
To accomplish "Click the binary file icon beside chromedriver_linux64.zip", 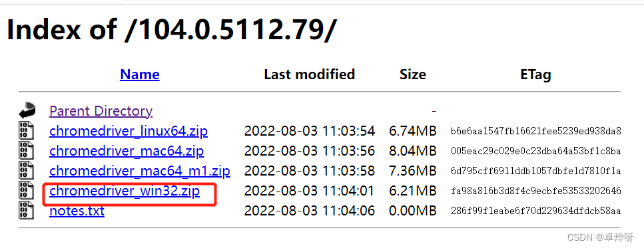I will tap(26, 131).
